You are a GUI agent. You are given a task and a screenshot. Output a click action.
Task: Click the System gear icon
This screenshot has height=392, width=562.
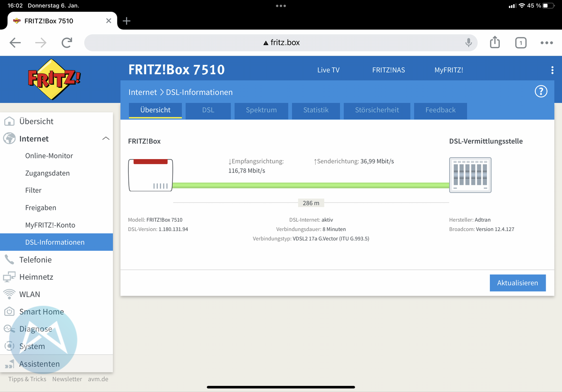(x=9, y=346)
